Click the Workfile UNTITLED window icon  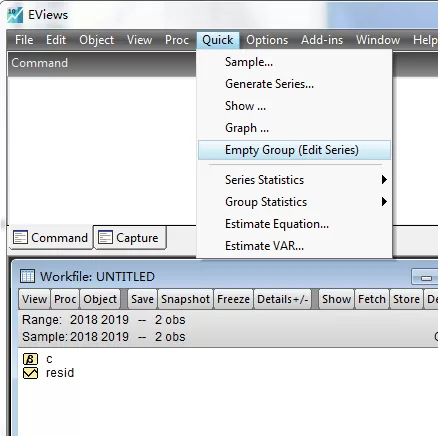[x=27, y=276]
